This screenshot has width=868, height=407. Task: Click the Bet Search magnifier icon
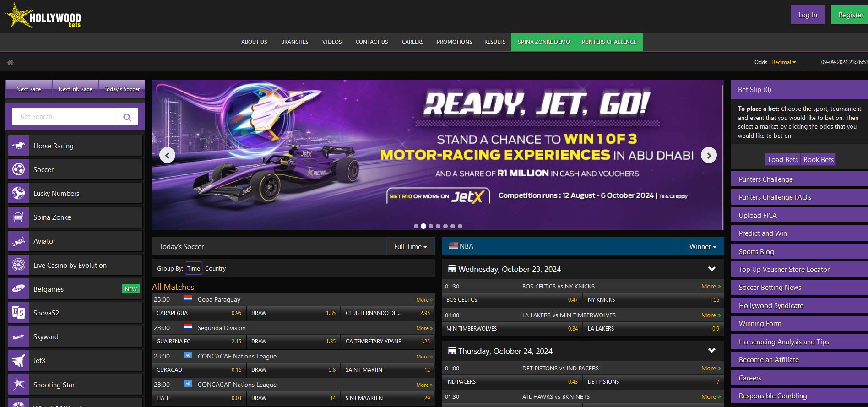pos(127,117)
